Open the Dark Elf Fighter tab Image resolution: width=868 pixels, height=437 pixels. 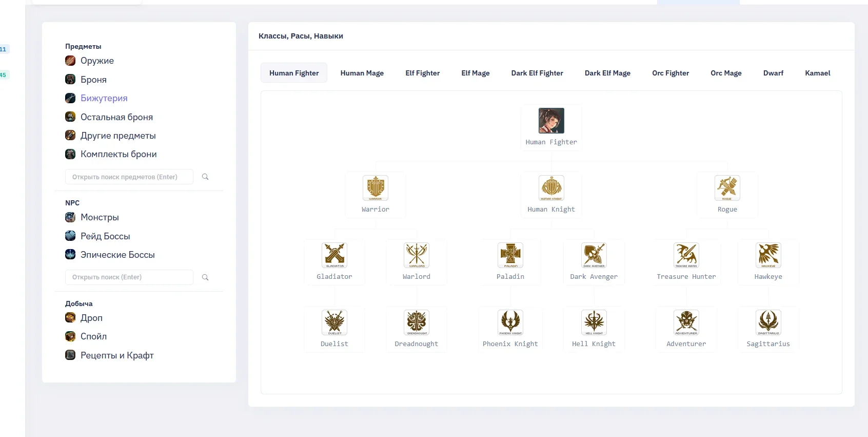[x=537, y=73]
